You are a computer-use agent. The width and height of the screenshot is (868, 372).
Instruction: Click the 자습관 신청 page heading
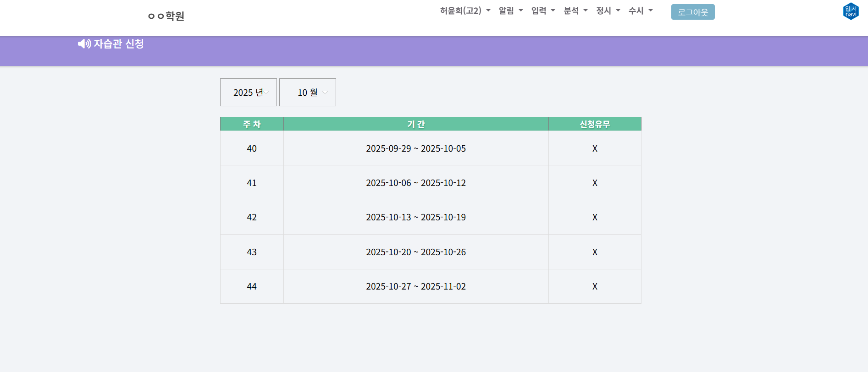[119, 44]
